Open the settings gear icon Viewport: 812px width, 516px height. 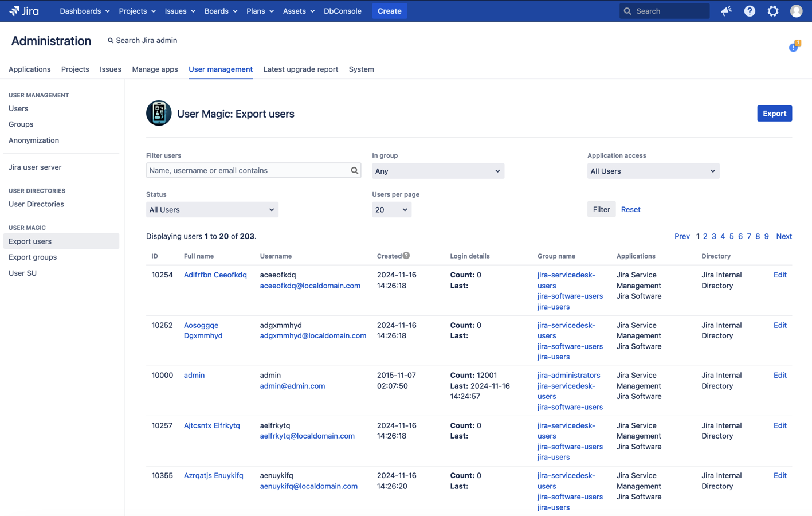[773, 11]
